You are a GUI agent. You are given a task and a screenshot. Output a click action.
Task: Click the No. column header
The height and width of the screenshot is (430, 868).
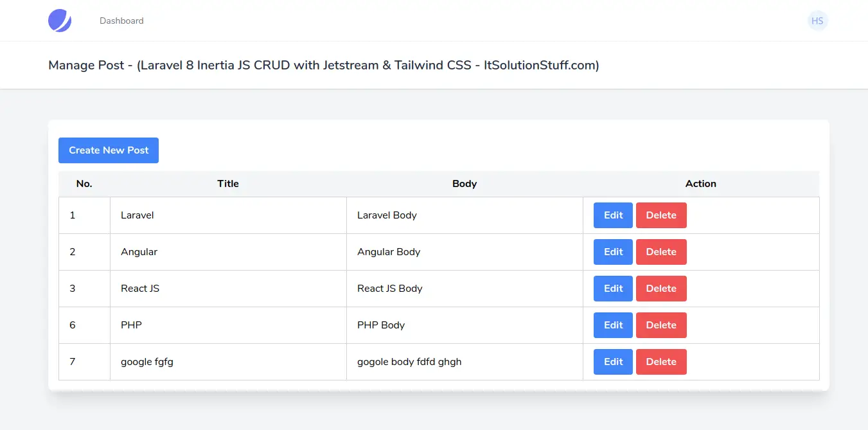click(84, 184)
